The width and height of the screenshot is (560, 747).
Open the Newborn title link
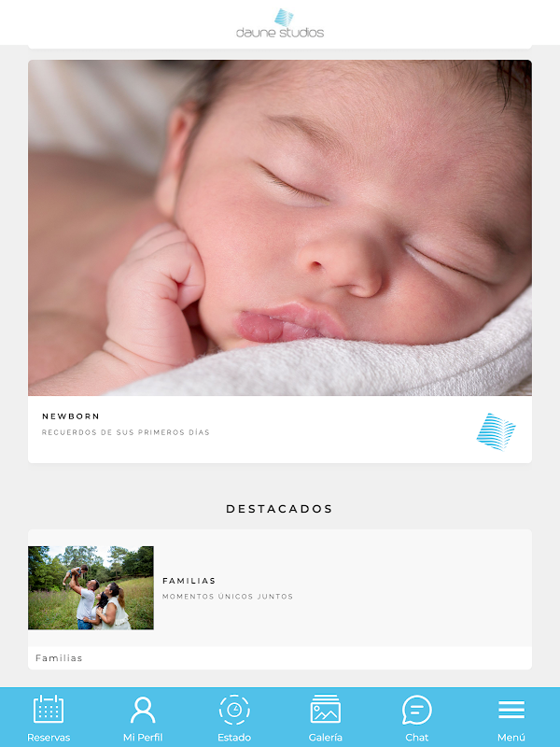(x=71, y=416)
